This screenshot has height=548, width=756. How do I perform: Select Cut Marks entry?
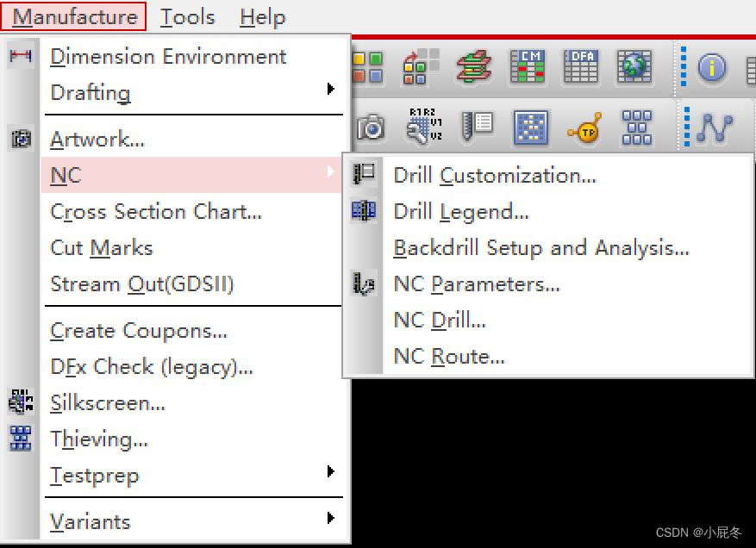(x=101, y=248)
